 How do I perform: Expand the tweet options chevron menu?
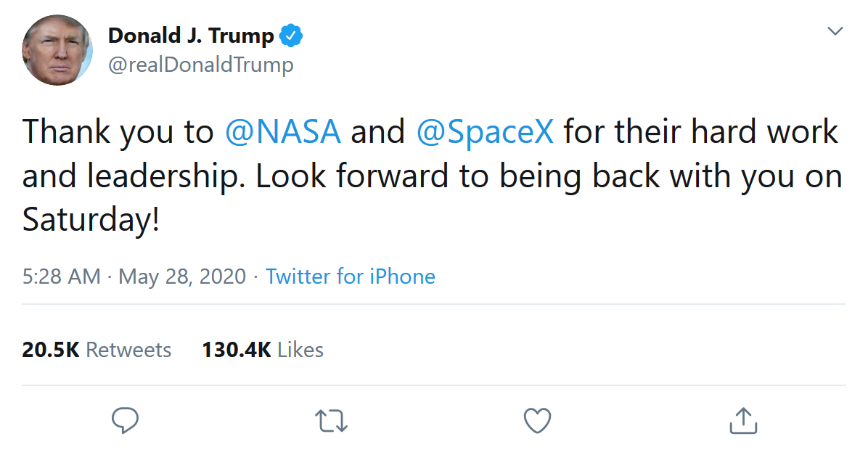point(835,31)
